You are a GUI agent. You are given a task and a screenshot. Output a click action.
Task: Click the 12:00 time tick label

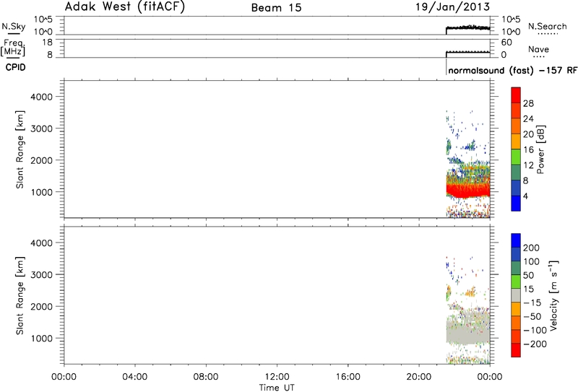[277, 377]
